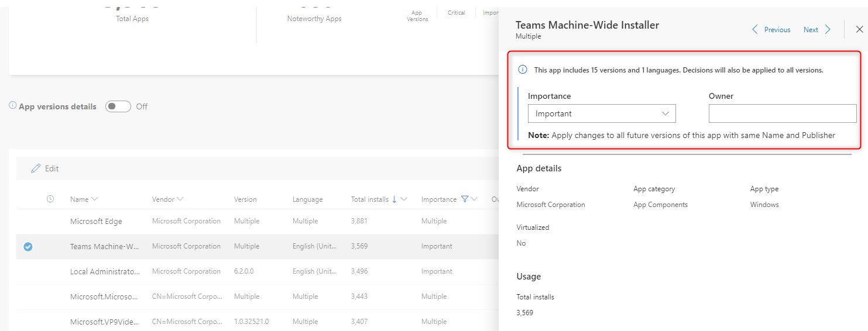Uncheck the Teams Machine-Wide Installer row checkmark
The image size is (868, 331).
(x=28, y=247)
